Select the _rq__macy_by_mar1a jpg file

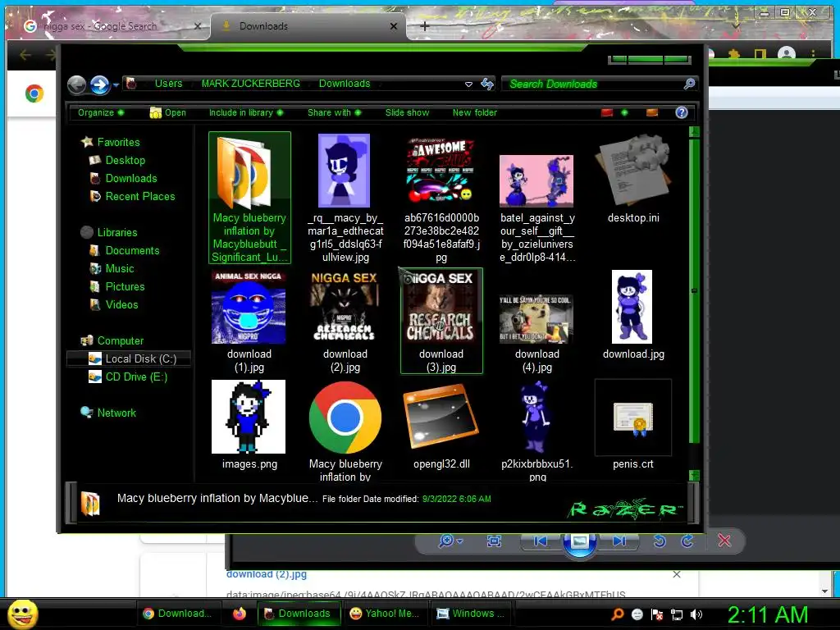pyautogui.click(x=345, y=198)
